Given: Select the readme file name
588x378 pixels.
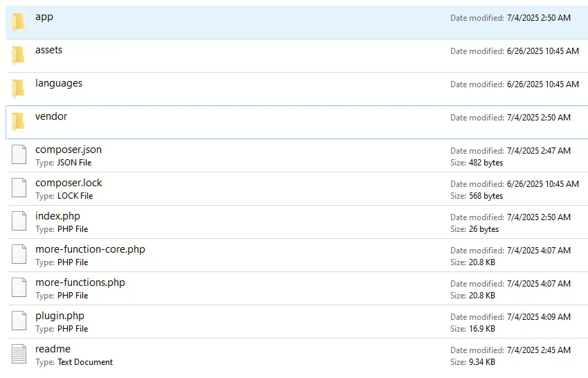Looking at the screenshot, I should coord(53,349).
